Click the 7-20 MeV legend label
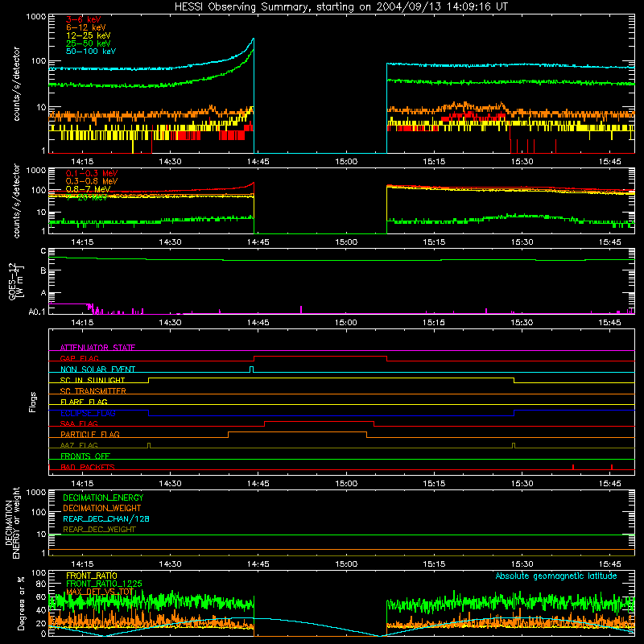 pos(86,197)
